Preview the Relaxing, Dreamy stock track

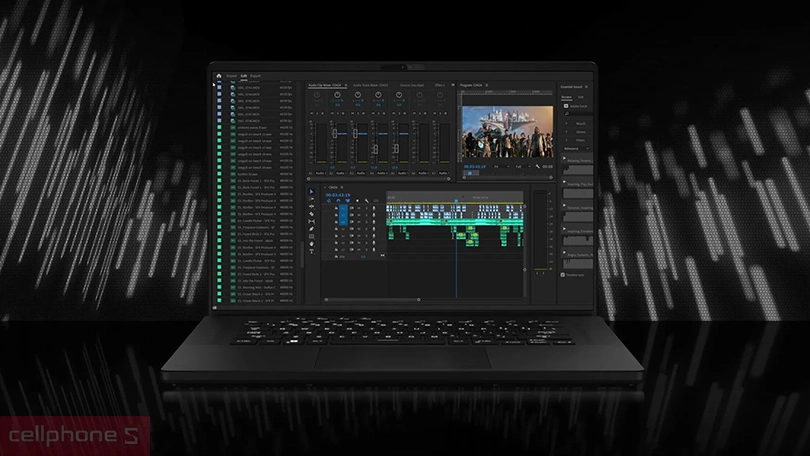[564, 158]
